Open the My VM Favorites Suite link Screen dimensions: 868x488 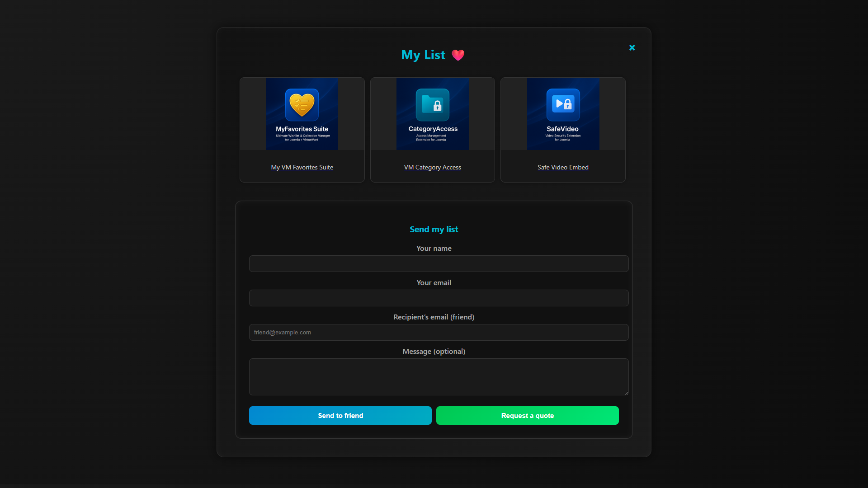coord(302,167)
